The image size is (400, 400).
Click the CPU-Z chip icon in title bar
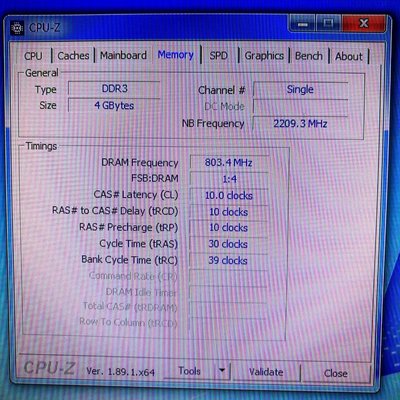[x=17, y=28]
